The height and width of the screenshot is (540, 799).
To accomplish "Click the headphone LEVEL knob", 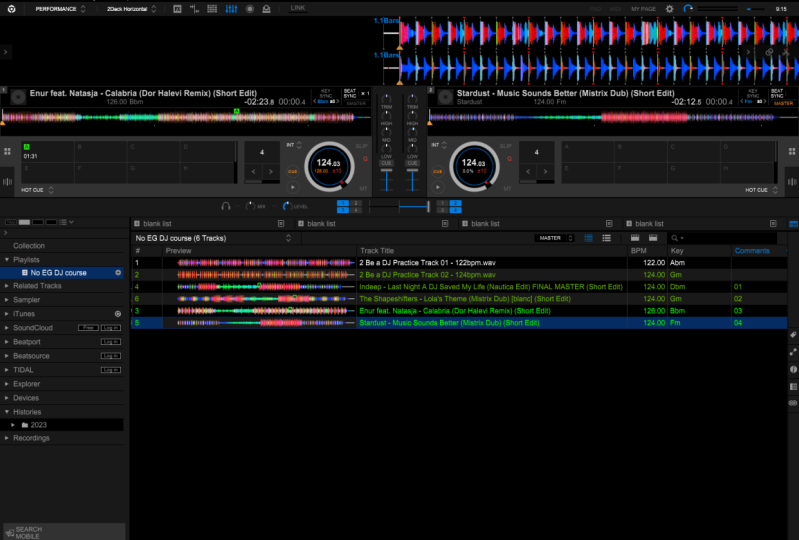I will [x=287, y=206].
